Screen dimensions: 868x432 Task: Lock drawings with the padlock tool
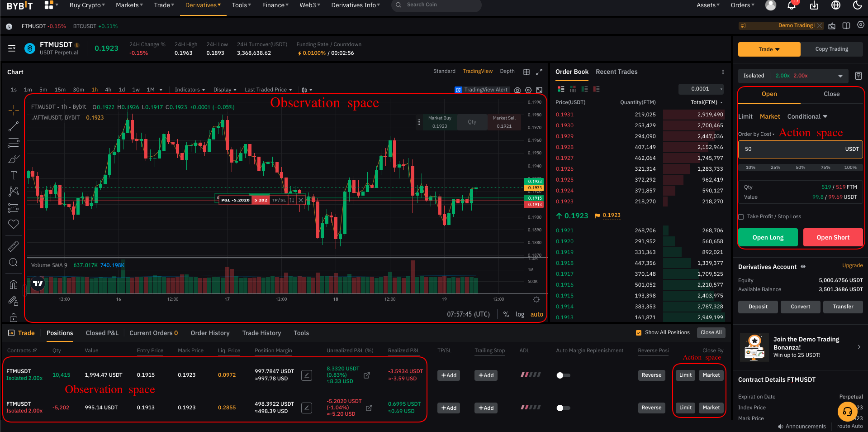[14, 317]
